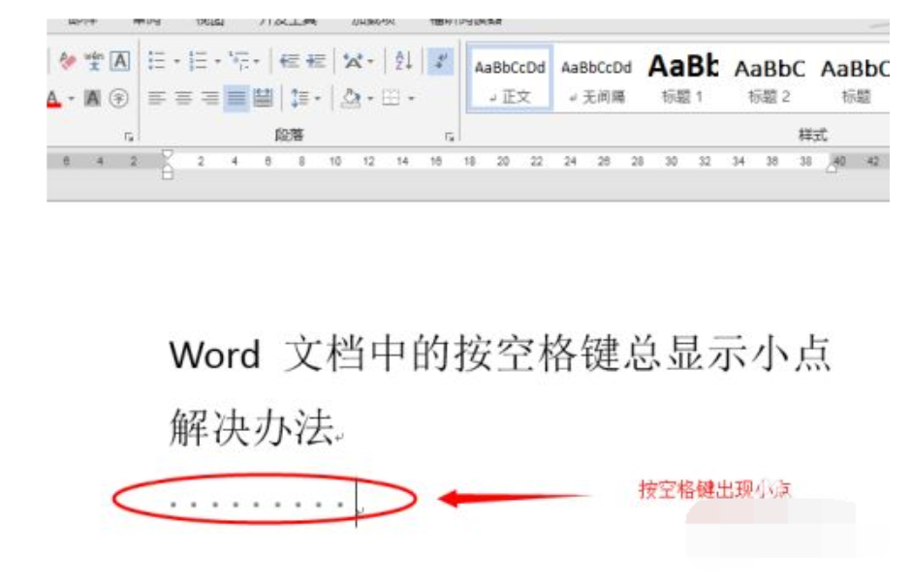Expand the shading color dropdown arrow
This screenshot has height=588, width=911.
click(x=370, y=99)
